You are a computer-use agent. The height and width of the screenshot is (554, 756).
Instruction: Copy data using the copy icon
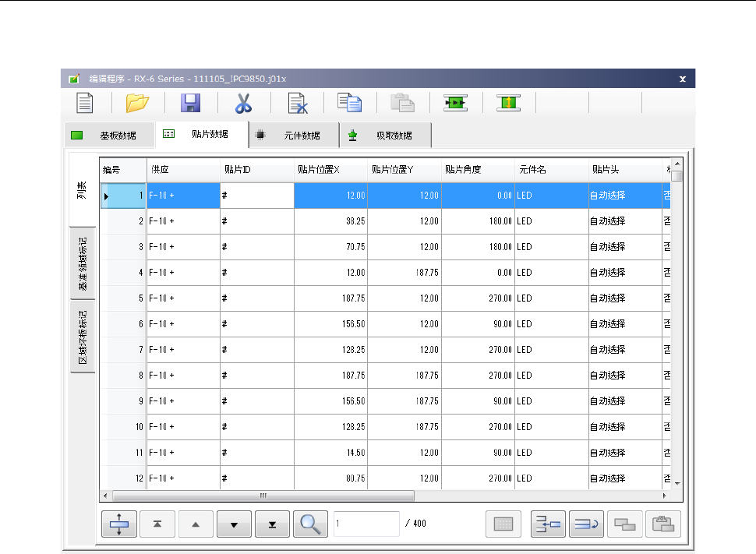350,103
